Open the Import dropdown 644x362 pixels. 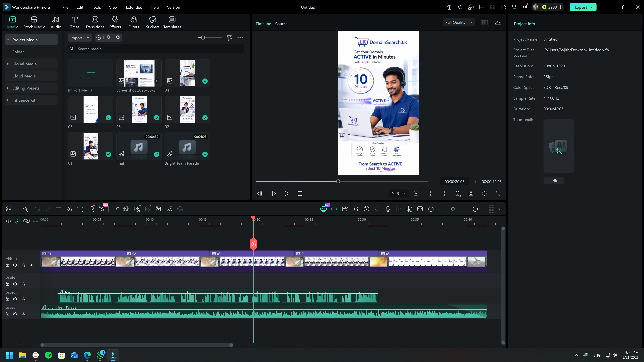click(x=80, y=38)
